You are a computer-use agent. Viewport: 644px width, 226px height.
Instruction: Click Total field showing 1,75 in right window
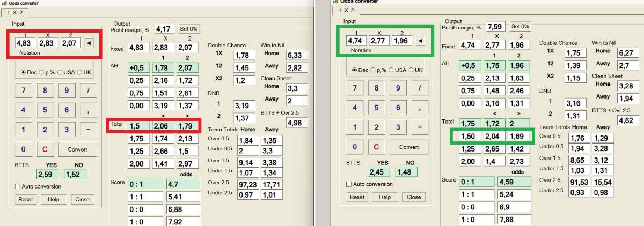470,123
